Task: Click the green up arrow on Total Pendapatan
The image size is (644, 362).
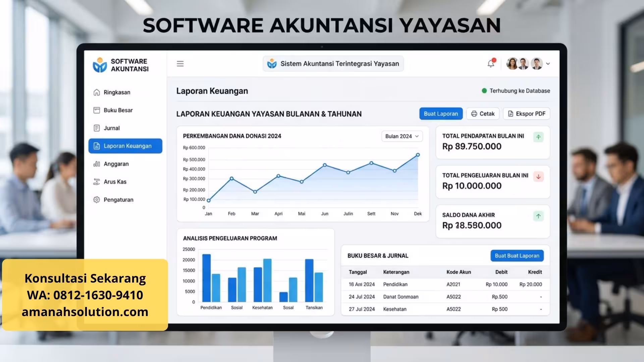Action: 538,137
